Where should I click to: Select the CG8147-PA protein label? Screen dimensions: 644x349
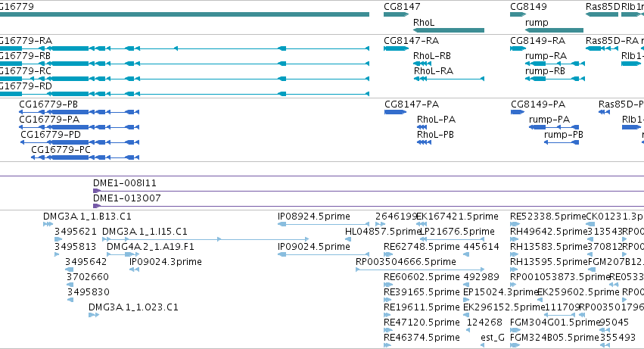[x=412, y=104]
